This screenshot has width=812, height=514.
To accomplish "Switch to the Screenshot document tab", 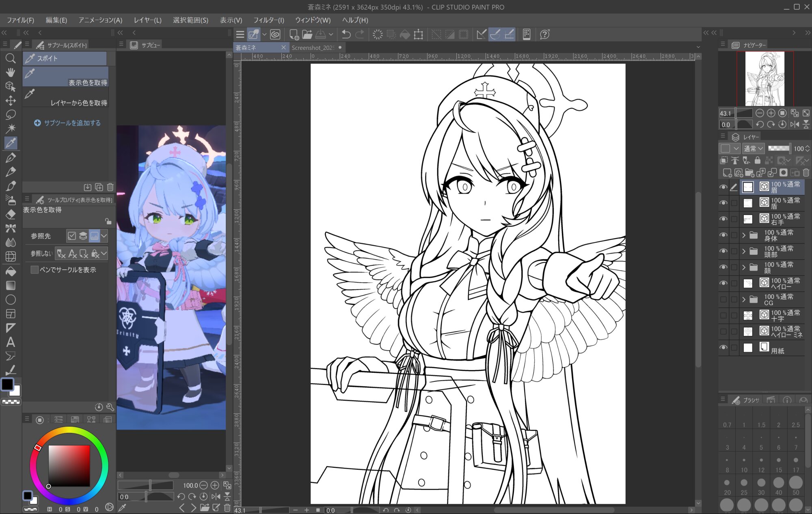I will pos(313,47).
